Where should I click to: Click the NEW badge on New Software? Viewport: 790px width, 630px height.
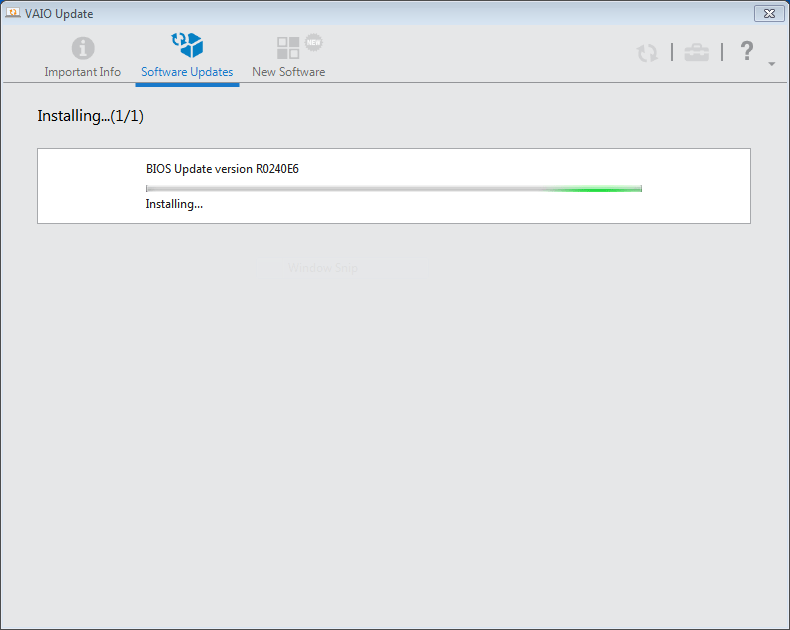tap(313, 42)
